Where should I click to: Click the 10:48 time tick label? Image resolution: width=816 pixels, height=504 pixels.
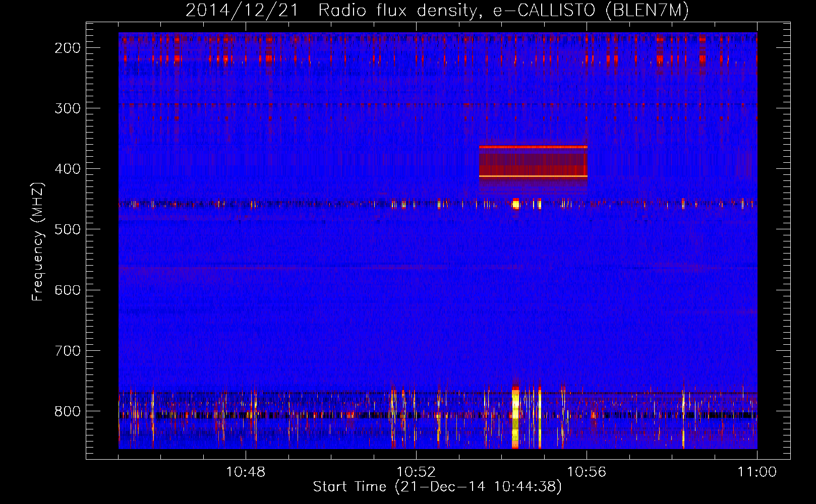point(246,472)
